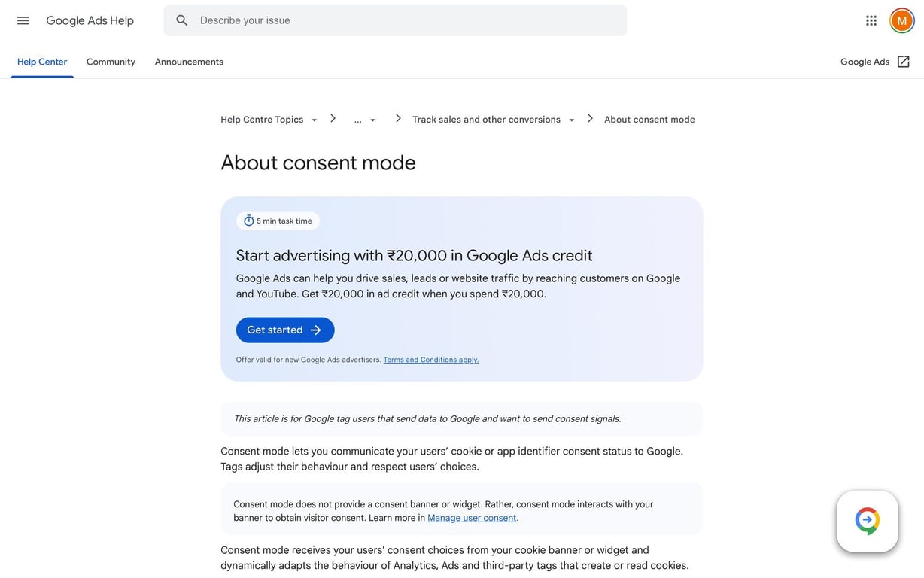Click the floating Google assistant widget
Image resolution: width=924 pixels, height=578 pixels.
click(867, 521)
